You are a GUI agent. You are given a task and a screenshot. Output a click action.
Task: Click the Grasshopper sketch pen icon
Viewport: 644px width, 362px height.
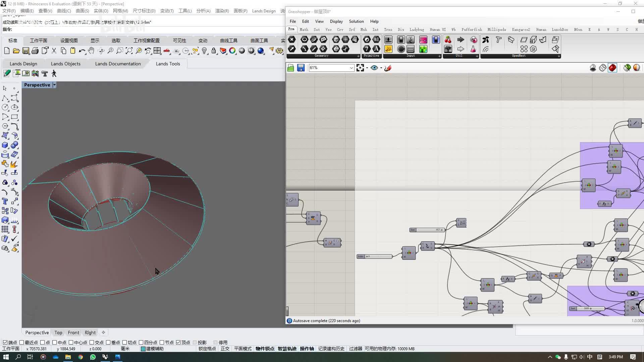[x=388, y=68]
